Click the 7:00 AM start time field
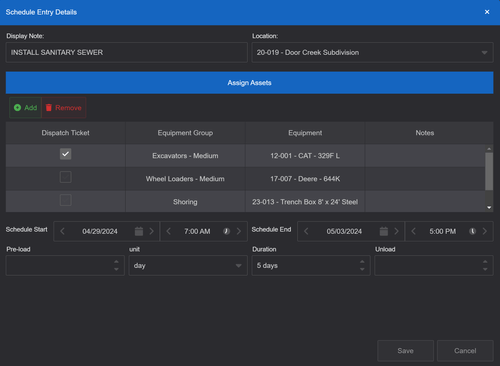 [x=197, y=231]
